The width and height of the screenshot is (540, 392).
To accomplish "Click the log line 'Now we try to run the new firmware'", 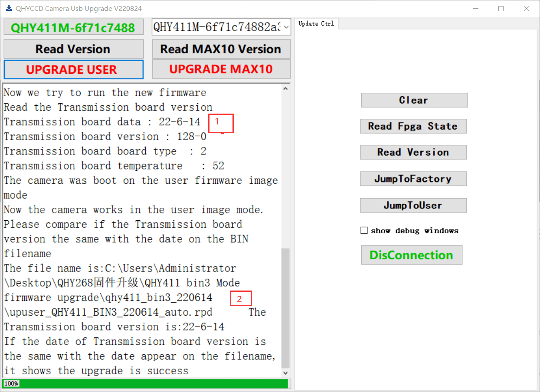I will coord(105,93).
